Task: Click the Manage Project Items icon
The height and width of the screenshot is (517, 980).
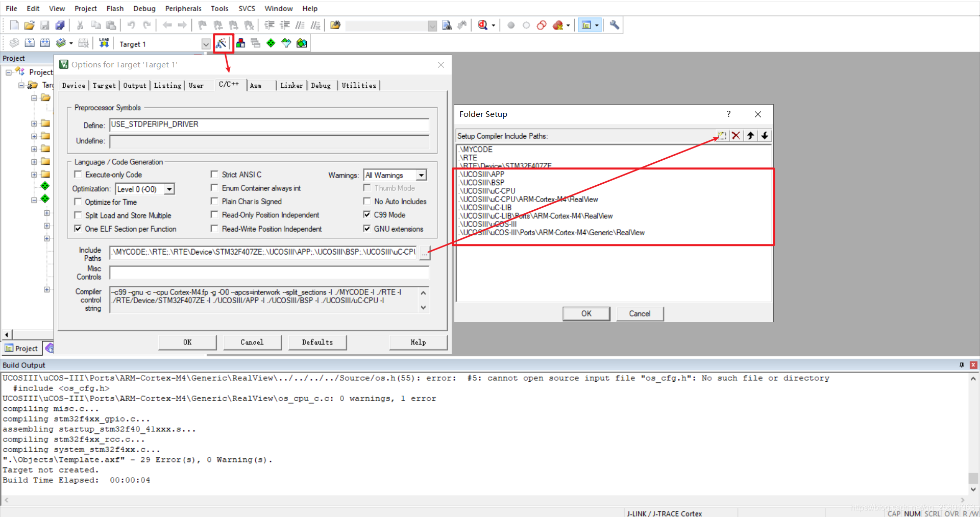Action: point(240,43)
